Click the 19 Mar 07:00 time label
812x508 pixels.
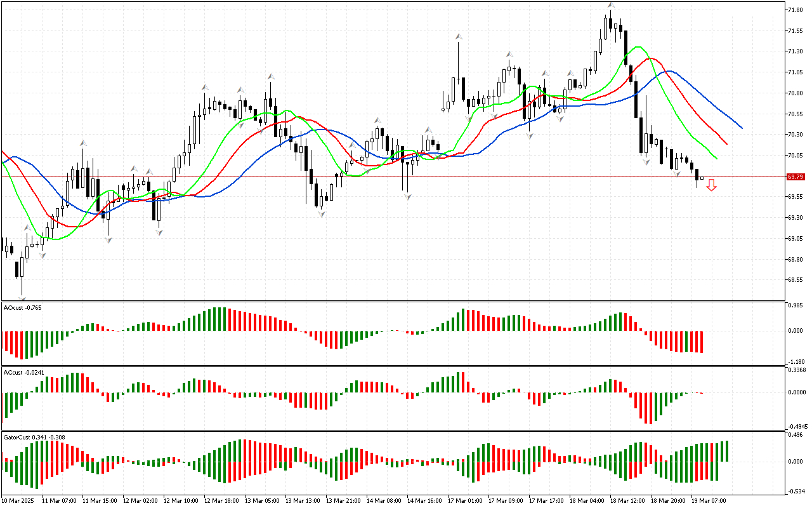(x=709, y=501)
